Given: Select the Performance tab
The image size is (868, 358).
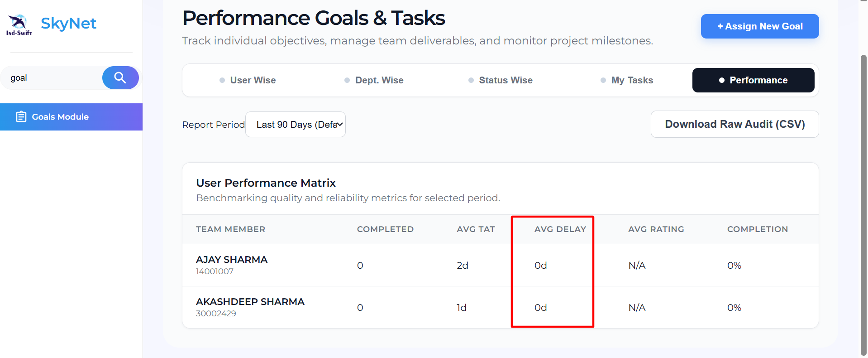Looking at the screenshot, I should pyautogui.click(x=754, y=80).
